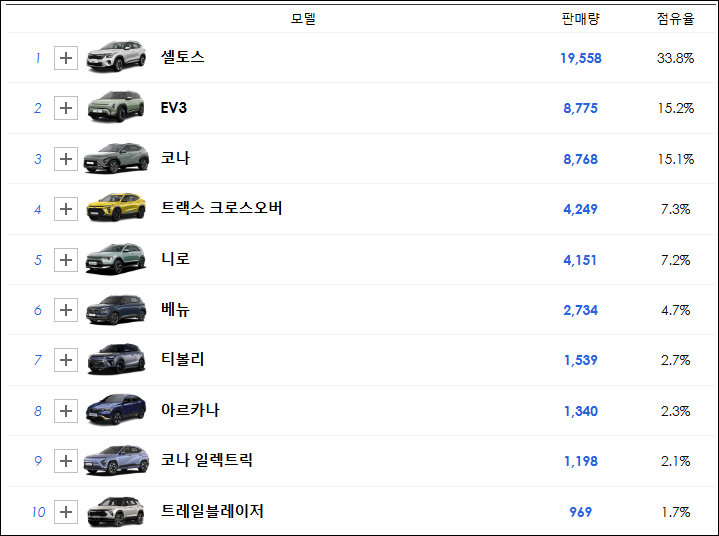Click the 7.3% share value
Screen dimensions: 719x536
click(x=675, y=209)
